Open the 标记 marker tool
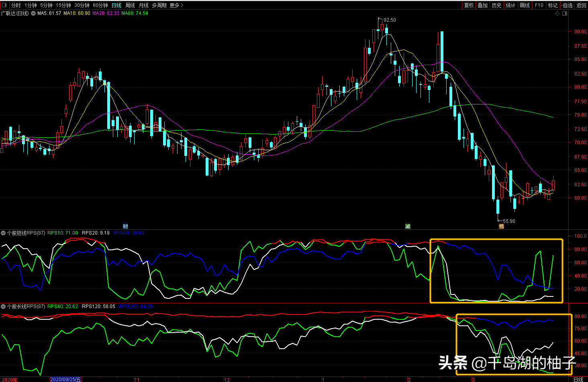This screenshot has width=588, height=382. (x=553, y=5)
